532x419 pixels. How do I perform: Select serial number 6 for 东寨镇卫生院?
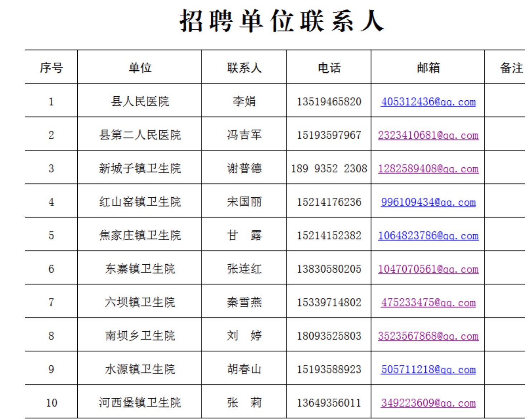pos(51,269)
